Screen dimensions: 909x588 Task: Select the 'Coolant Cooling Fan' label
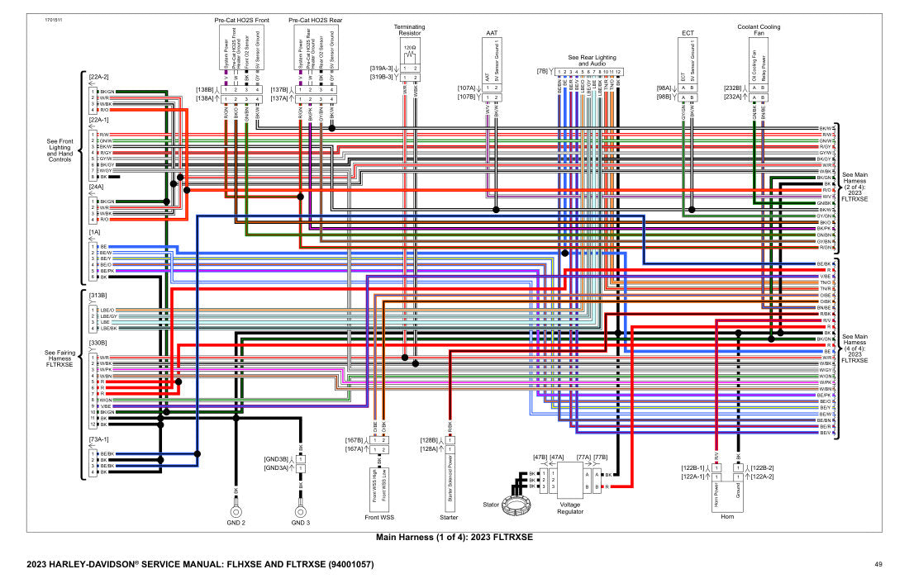(x=759, y=30)
